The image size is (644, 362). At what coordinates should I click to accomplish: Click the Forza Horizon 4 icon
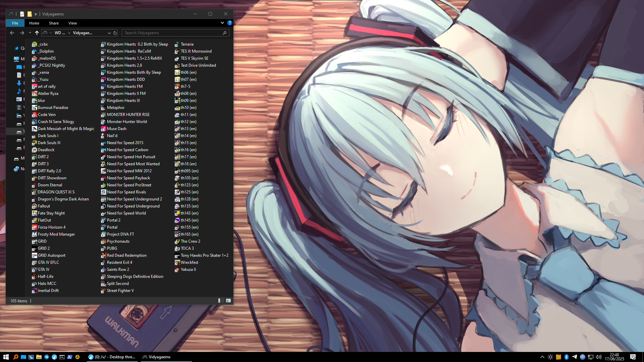34,227
